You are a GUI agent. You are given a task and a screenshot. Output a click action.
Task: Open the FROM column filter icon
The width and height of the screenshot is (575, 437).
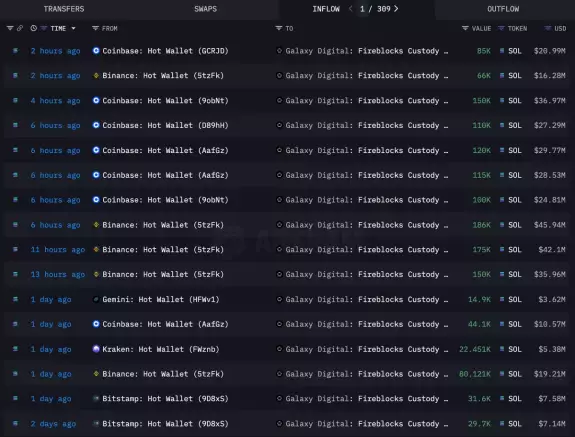(x=95, y=28)
